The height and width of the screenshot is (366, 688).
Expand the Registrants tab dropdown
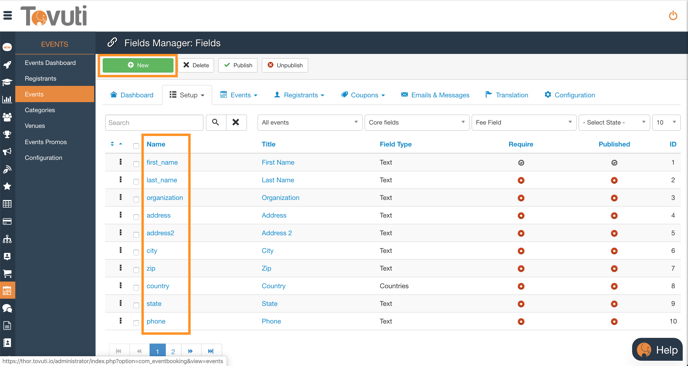click(299, 95)
